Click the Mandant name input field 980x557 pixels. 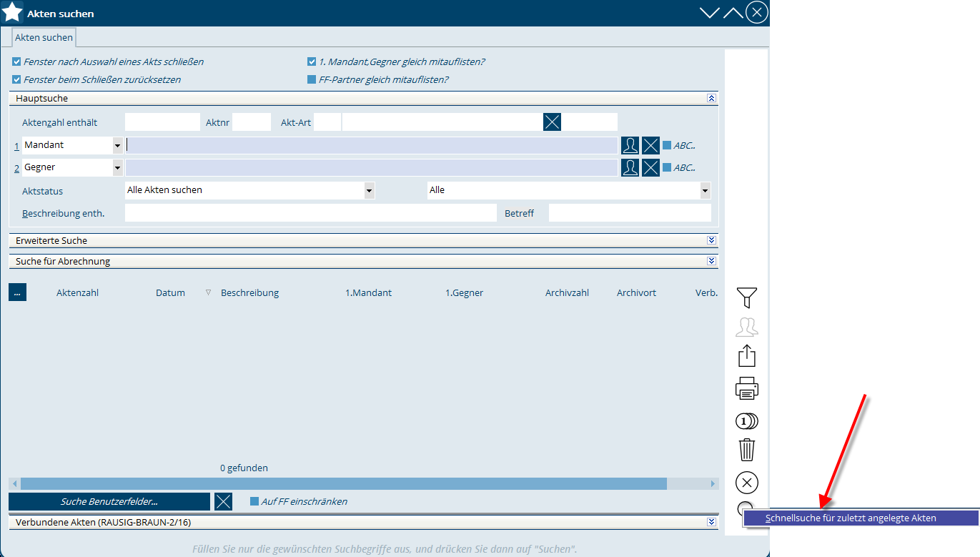coord(371,145)
